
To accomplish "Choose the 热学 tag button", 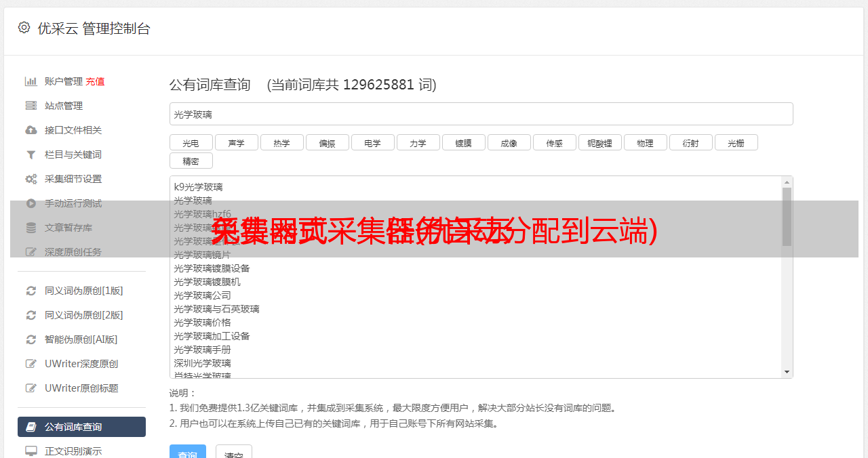I will click(x=281, y=143).
